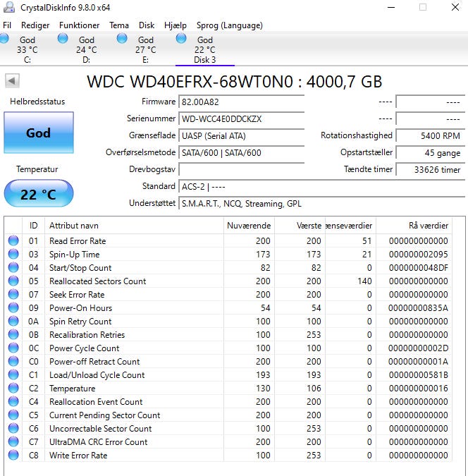Click status orb for Reallocated Sectors Count
This screenshot has width=468, height=476.
tap(13, 281)
